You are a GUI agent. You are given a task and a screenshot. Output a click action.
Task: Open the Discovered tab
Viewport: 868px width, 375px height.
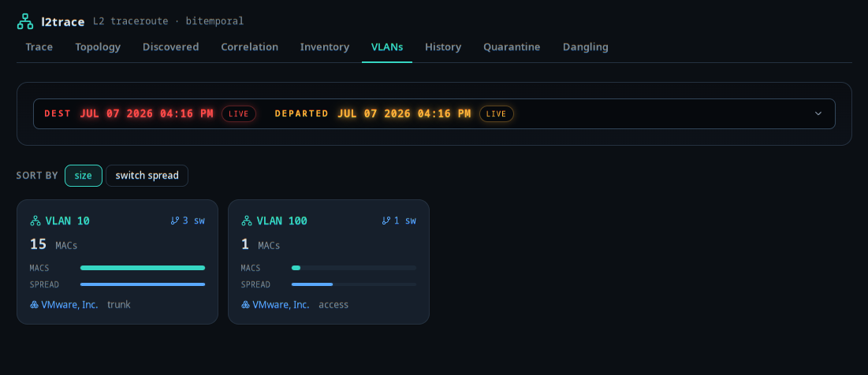(x=170, y=47)
